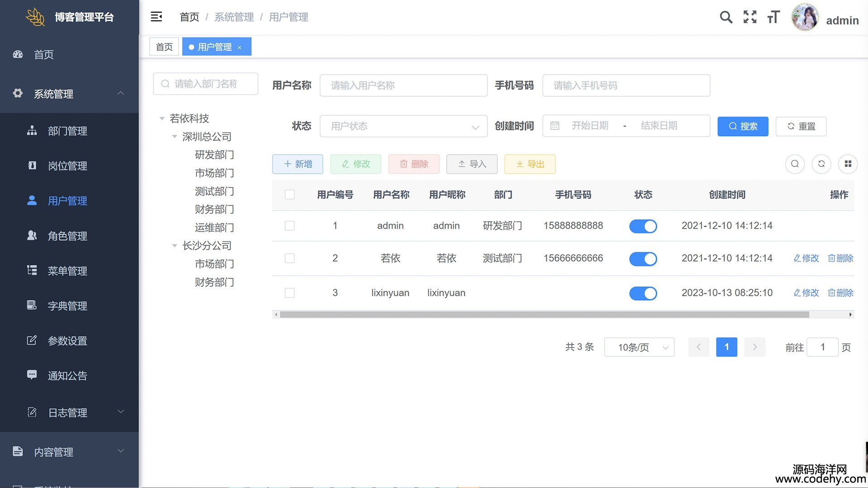Switch to the 首页 tab
The height and width of the screenshot is (488, 868).
tap(164, 47)
